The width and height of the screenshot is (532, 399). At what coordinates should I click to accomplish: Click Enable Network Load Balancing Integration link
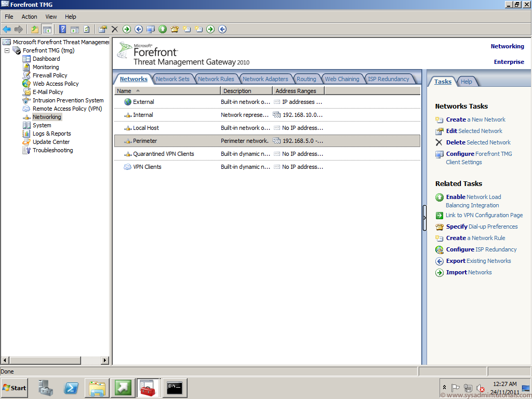point(473,201)
